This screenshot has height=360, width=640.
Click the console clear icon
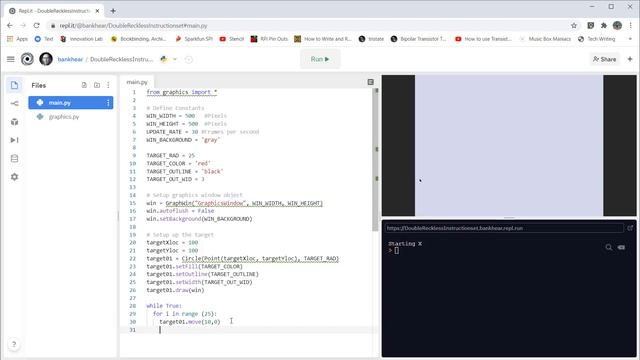click(x=621, y=247)
